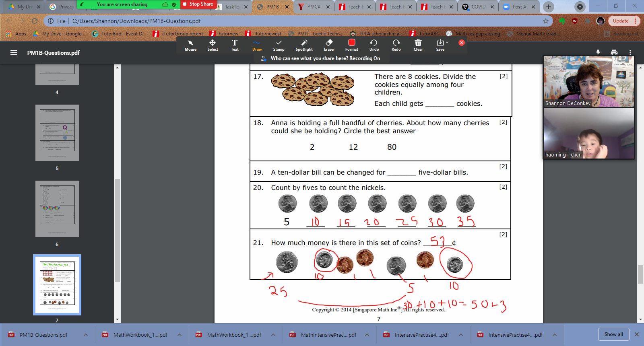Open the TutorBird - Event bookmark
The height and width of the screenshot is (346, 644).
[119, 34]
